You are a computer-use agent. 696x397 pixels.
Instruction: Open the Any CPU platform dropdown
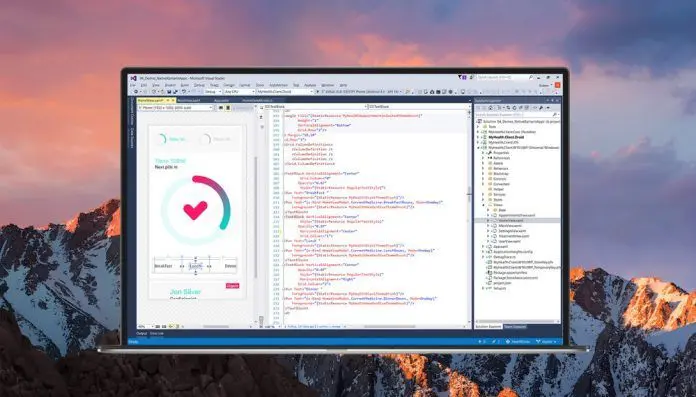(x=240, y=91)
